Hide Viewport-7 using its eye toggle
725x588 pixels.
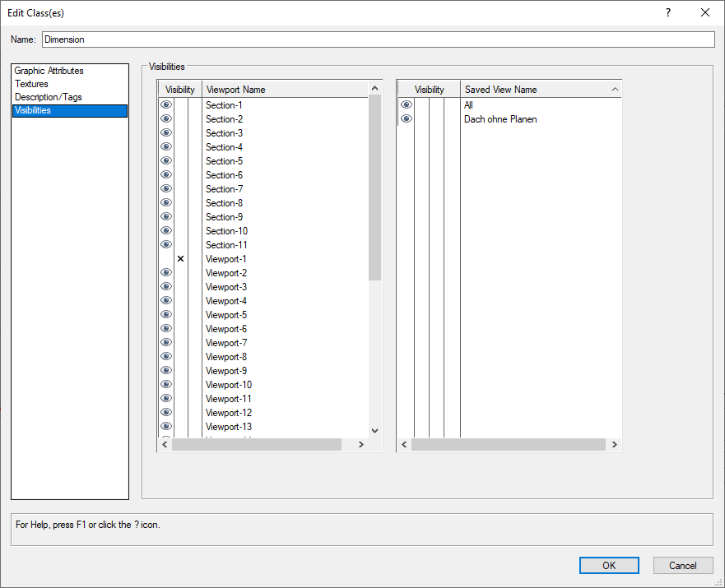(x=165, y=342)
